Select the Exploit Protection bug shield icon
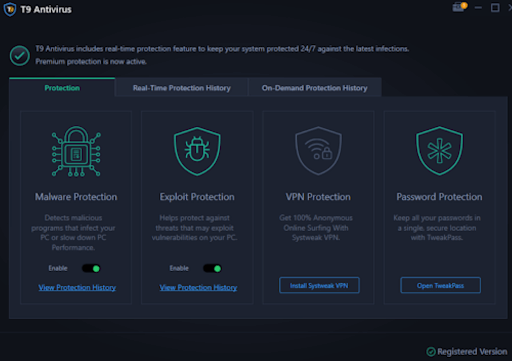 pos(197,151)
